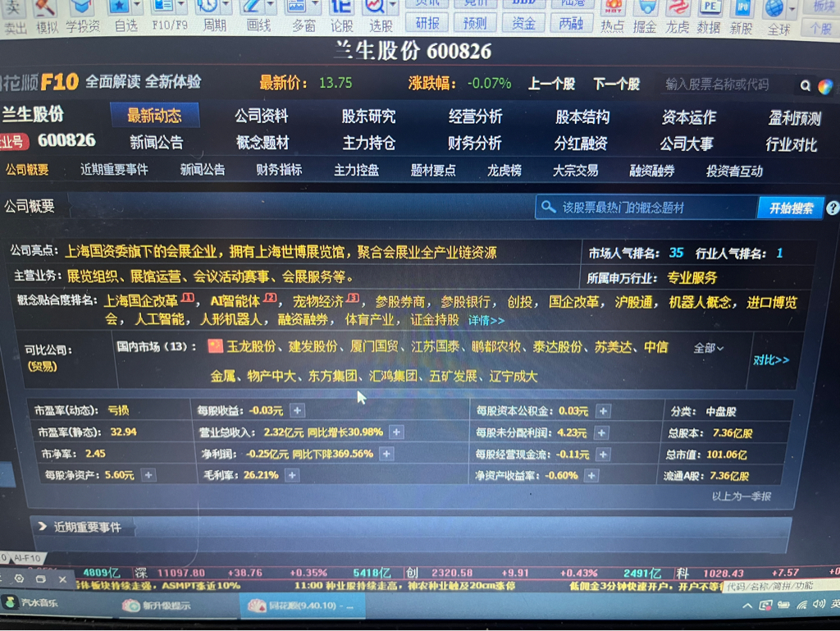This screenshot has width=840, height=631.
Task: Switch to the 公司资料 tab
Action: click(262, 116)
